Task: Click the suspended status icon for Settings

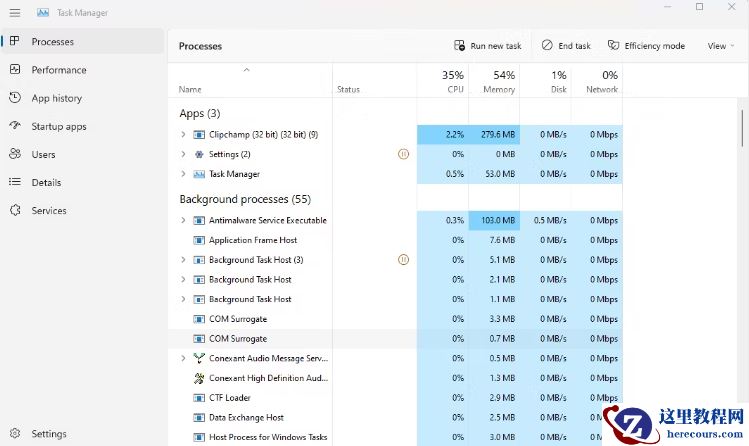Action: tap(403, 154)
